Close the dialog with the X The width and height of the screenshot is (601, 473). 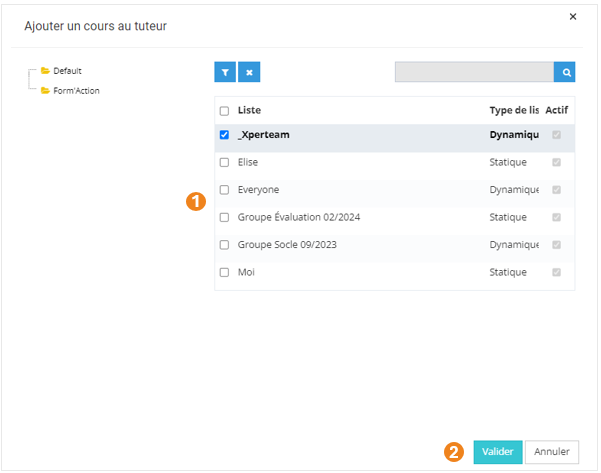pyautogui.click(x=573, y=17)
